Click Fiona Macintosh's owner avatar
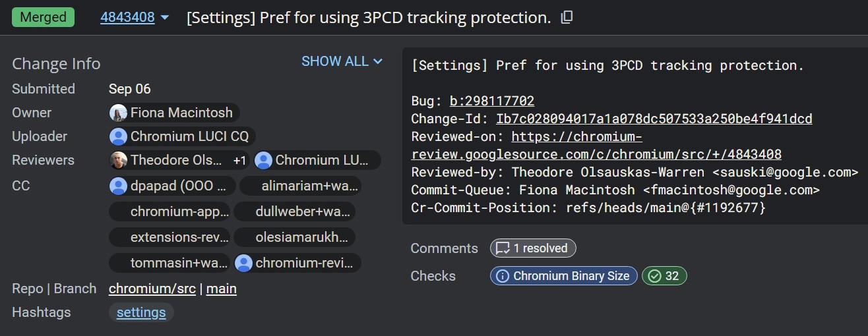Image resolution: width=868 pixels, height=336 pixels. pos(118,113)
